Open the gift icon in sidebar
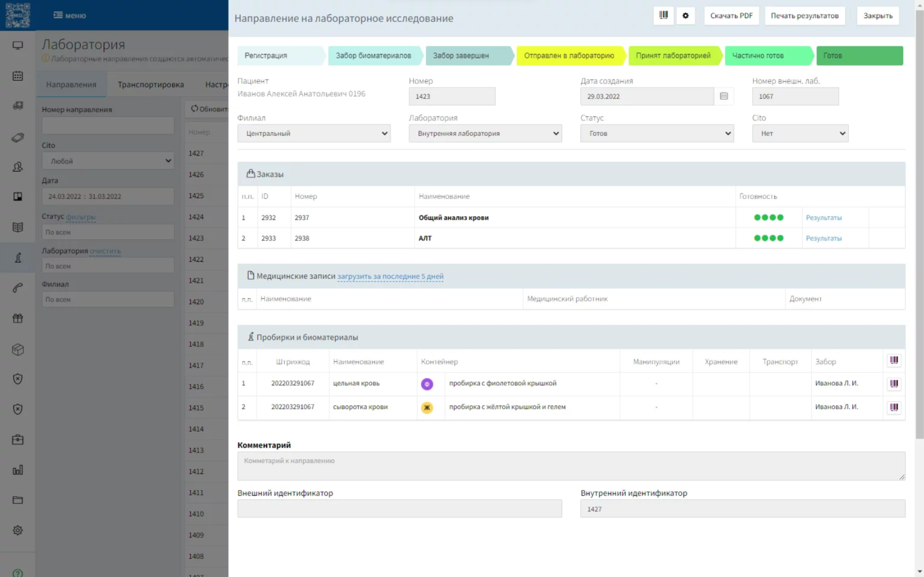Screen dimensions: 924x577 [x=18, y=318]
